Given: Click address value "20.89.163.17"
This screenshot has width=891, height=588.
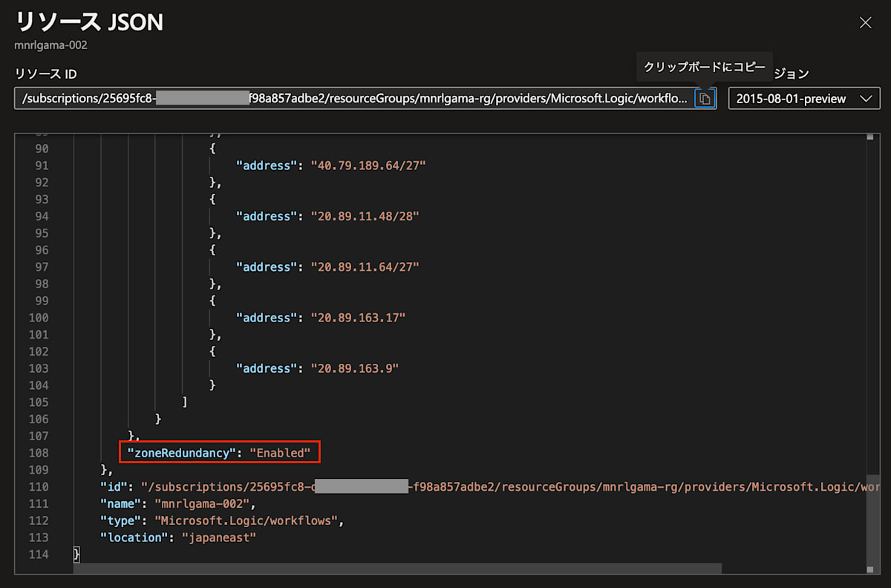Looking at the screenshot, I should [359, 318].
